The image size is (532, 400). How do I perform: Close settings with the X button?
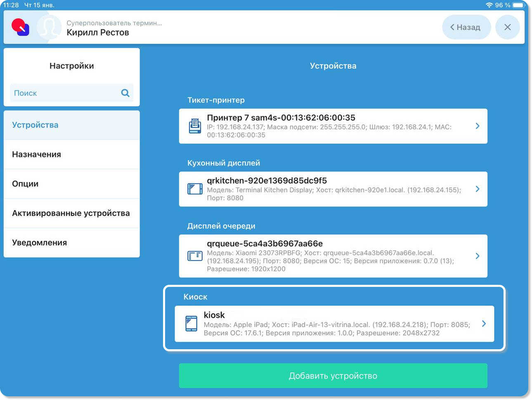coord(507,27)
